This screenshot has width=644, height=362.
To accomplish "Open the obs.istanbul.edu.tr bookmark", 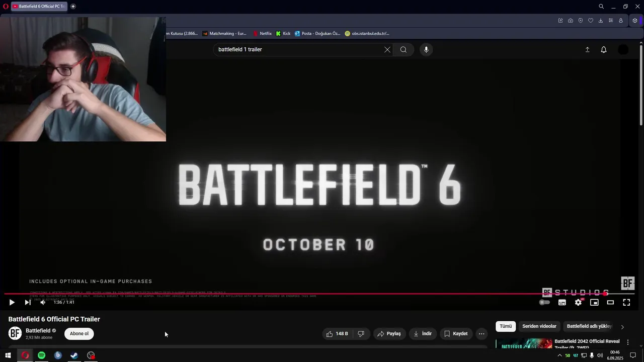I will [367, 34].
